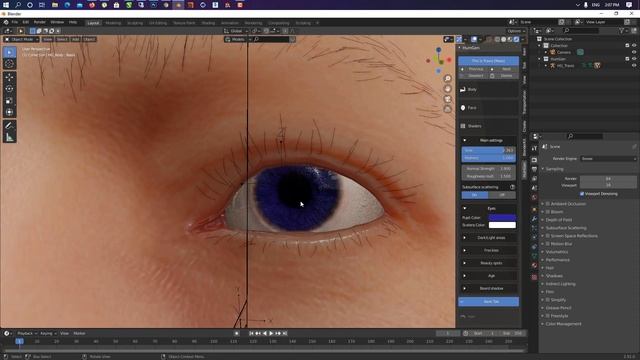This screenshot has height=360, width=640.
Task: Toggle visibility of Camera in outliner
Action: click(x=634, y=52)
